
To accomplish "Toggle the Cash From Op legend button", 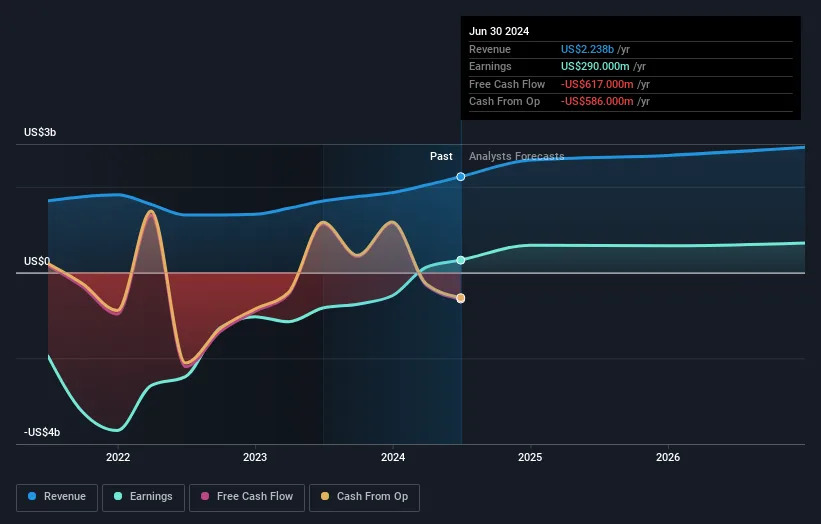I will (364, 497).
